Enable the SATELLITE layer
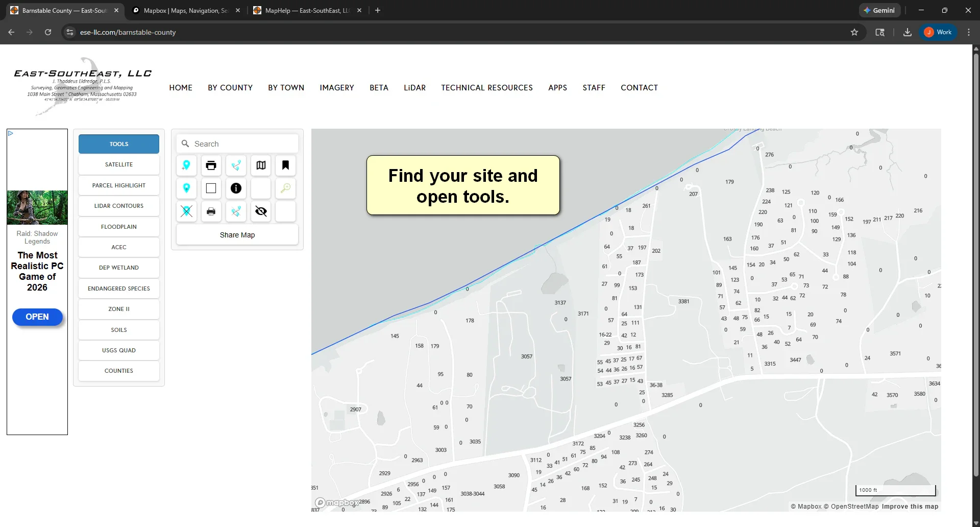 click(118, 164)
